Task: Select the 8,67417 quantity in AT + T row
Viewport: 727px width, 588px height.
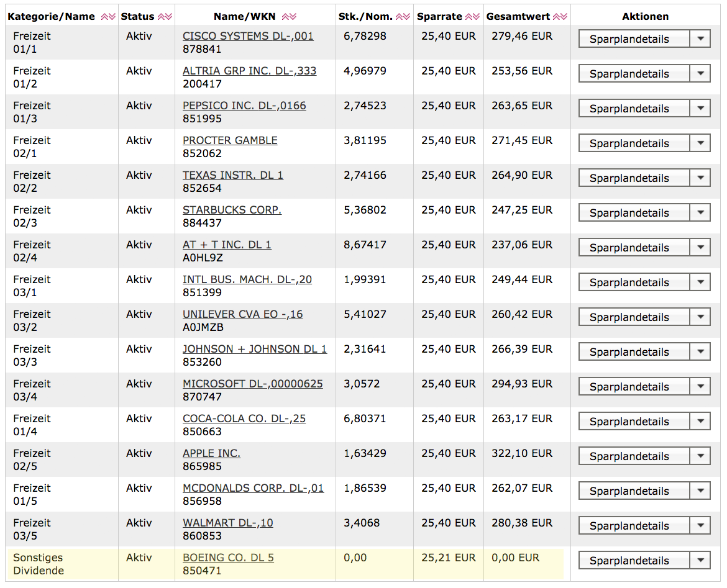Action: tap(365, 245)
